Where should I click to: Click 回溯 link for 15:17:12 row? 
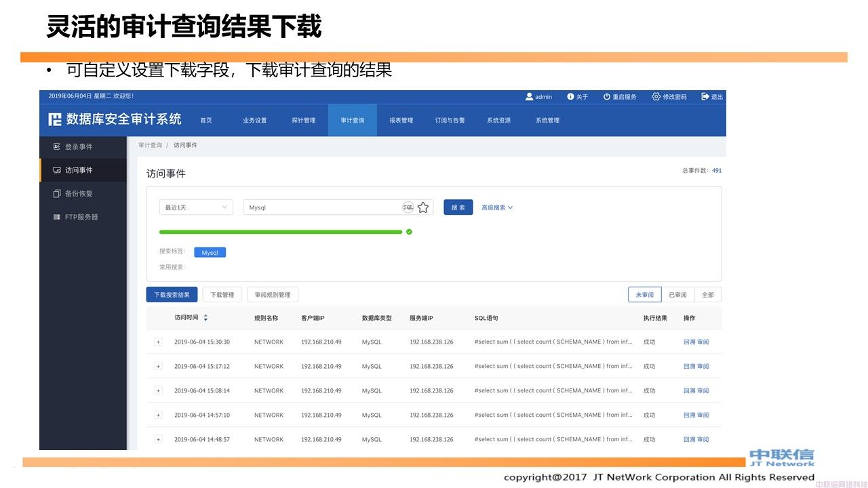pos(690,367)
